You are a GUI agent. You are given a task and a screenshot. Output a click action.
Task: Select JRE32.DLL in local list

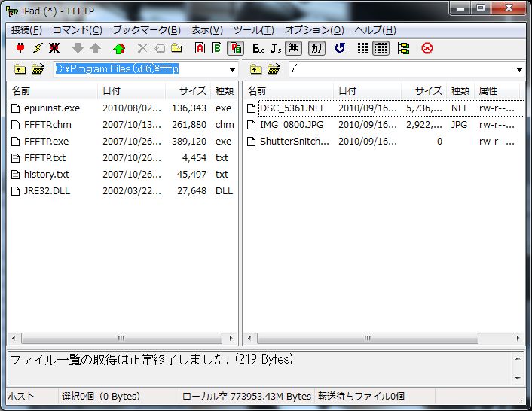tap(47, 191)
